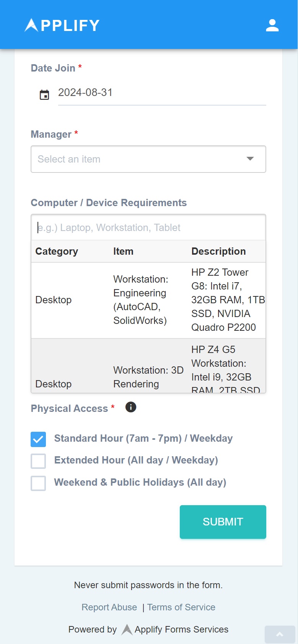Click the Applify Forms Services footer logo
This screenshot has width=298, height=644.
point(127,629)
